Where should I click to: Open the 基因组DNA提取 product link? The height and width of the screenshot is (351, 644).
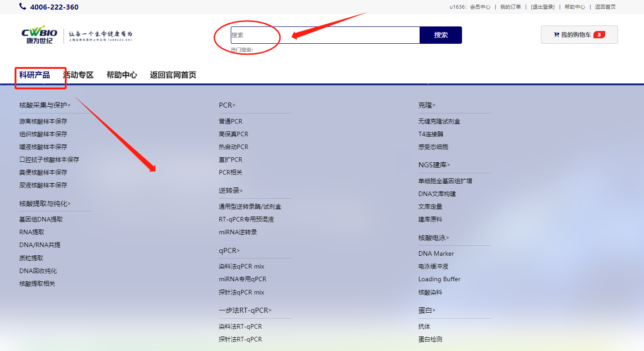click(41, 219)
